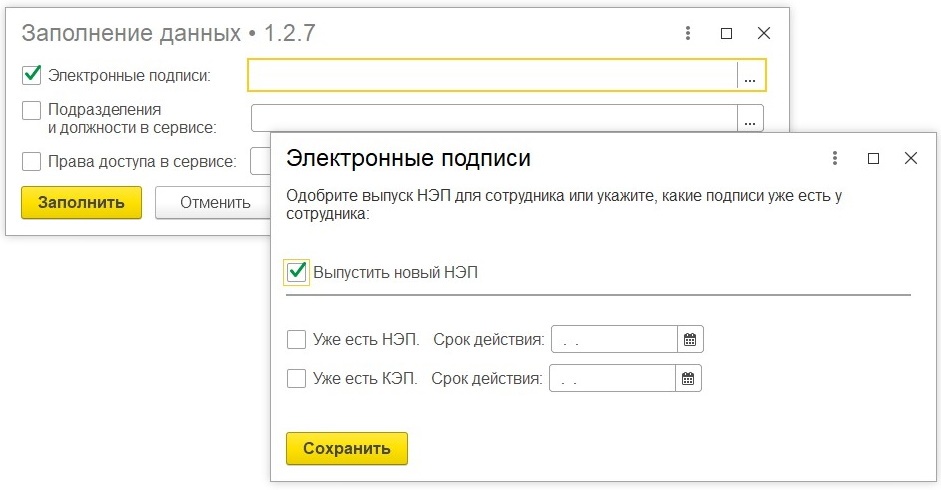Image resolution: width=941 pixels, height=490 pixels.
Task: Open calendar picker for НЭП validity date
Action: coord(690,339)
